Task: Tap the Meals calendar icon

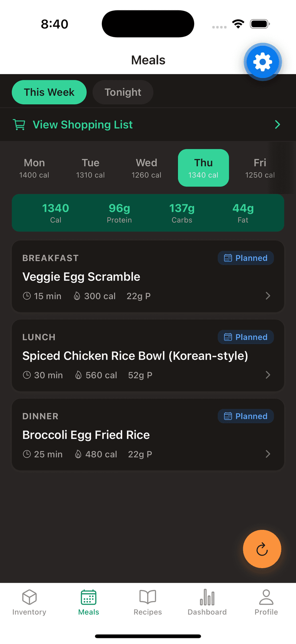Action: [x=89, y=597]
